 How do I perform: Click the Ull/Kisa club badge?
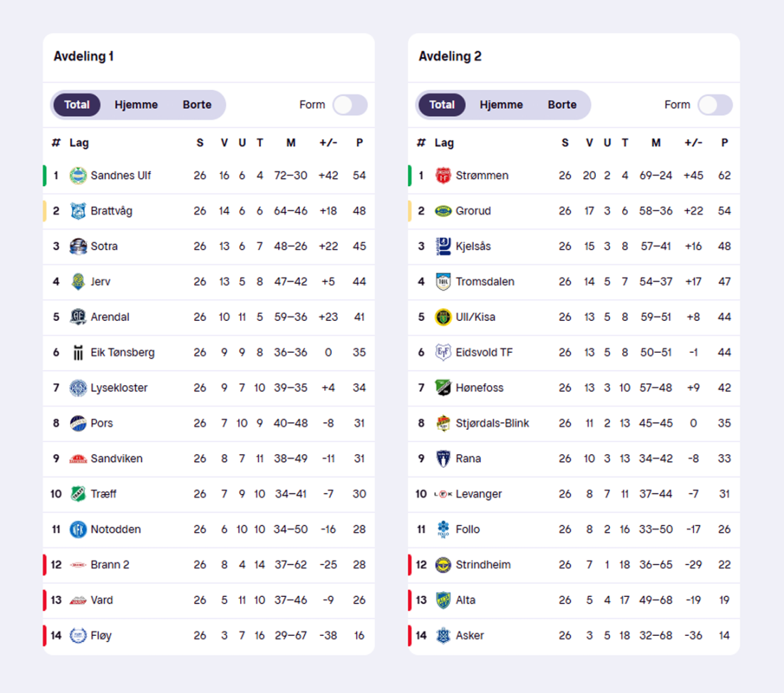tap(443, 317)
